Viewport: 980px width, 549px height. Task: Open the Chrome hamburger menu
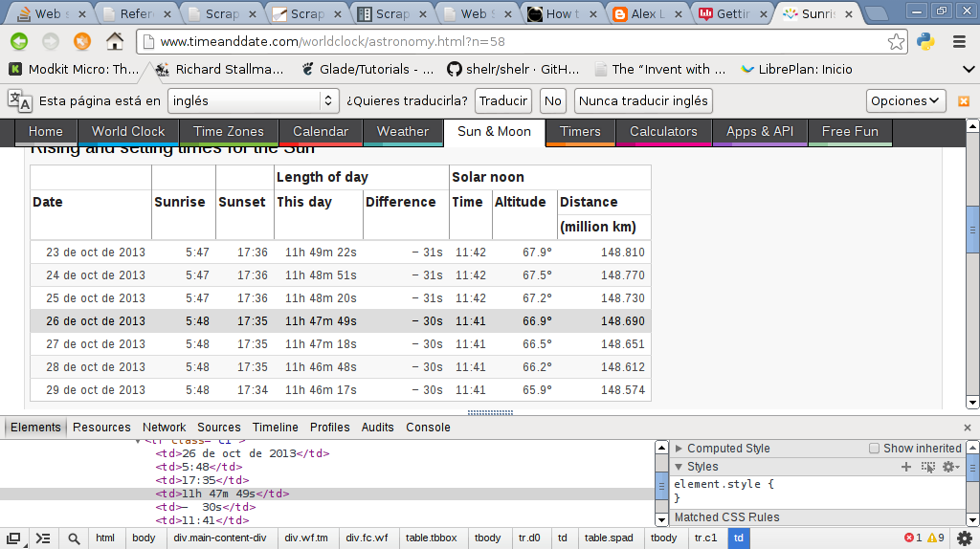click(x=959, y=41)
